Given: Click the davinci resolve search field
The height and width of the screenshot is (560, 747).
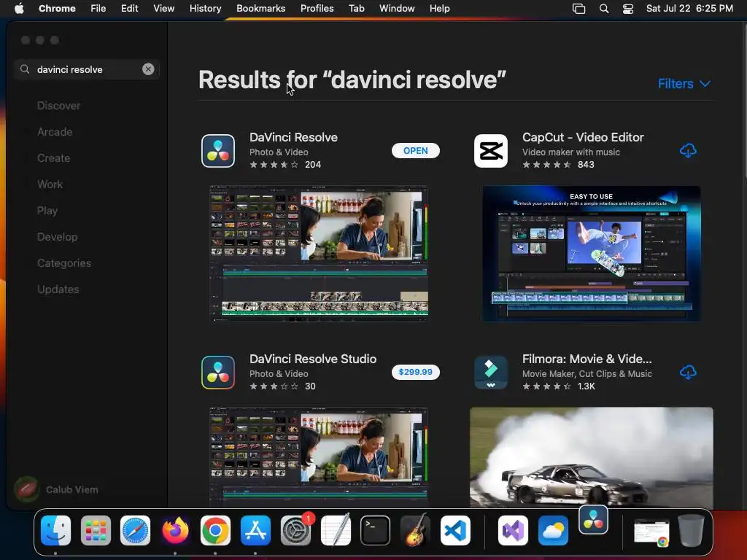Looking at the screenshot, I should click(87, 69).
